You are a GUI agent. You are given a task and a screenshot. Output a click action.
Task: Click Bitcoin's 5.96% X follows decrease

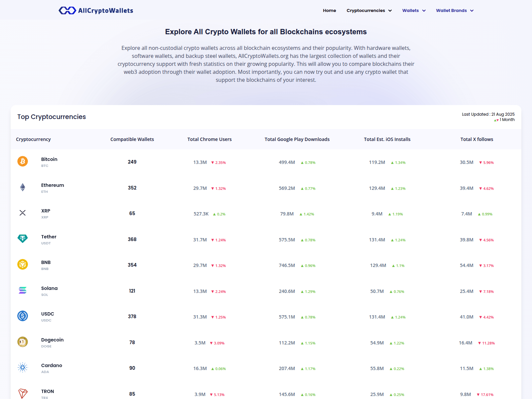coord(486,163)
